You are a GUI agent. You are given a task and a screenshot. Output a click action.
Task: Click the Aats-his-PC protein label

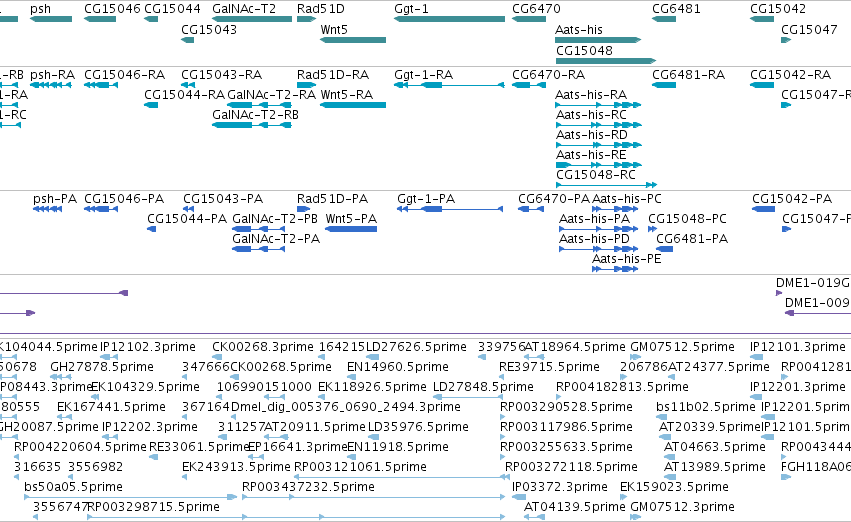(x=627, y=199)
